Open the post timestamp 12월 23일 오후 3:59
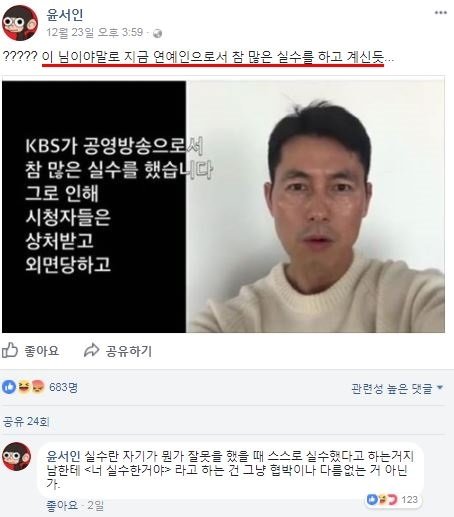 click(95, 33)
